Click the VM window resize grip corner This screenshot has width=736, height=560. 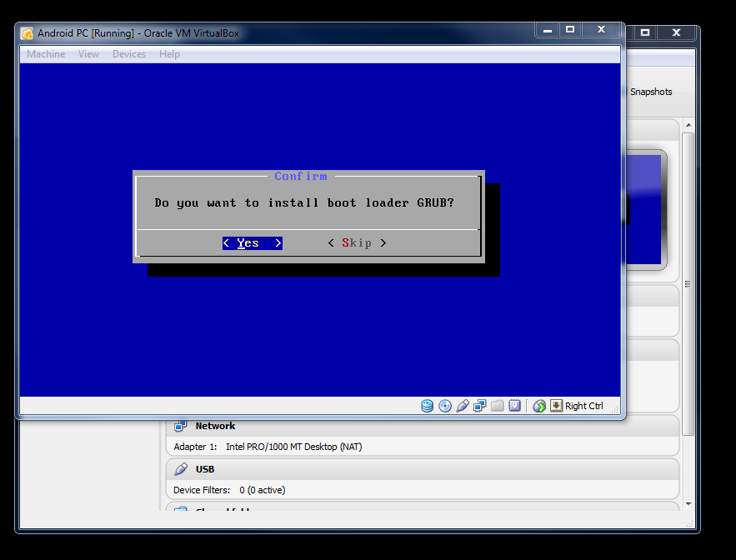coord(615,410)
